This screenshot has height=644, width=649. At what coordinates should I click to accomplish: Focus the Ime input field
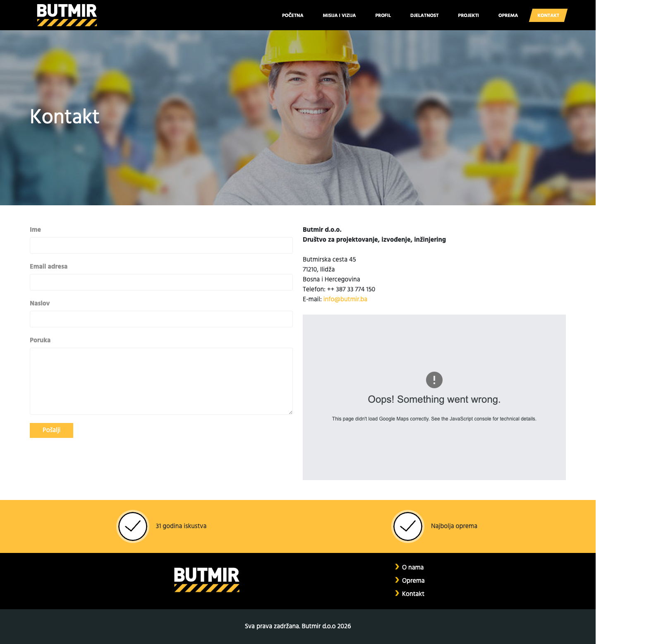161,245
